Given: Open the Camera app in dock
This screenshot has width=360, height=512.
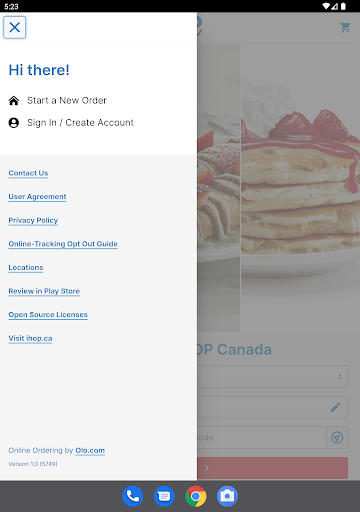Looking at the screenshot, I should [x=227, y=496].
